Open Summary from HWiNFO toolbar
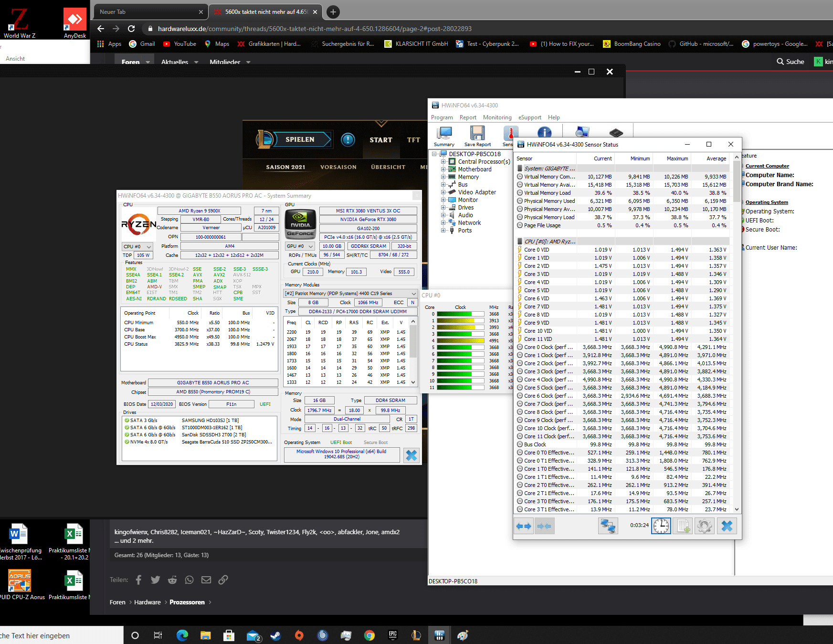This screenshot has height=644, width=833. coord(444,136)
